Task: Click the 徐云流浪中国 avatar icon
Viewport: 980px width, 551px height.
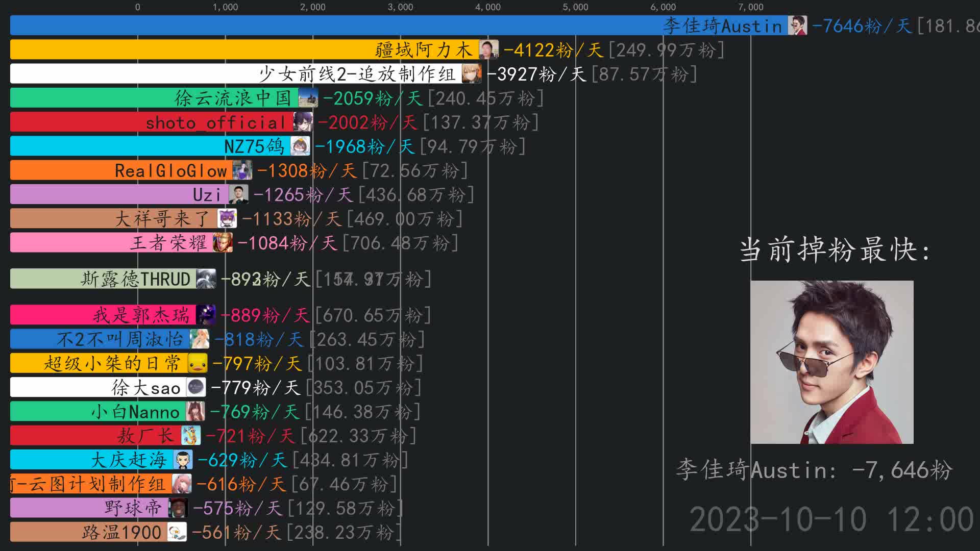Action: coord(308,98)
